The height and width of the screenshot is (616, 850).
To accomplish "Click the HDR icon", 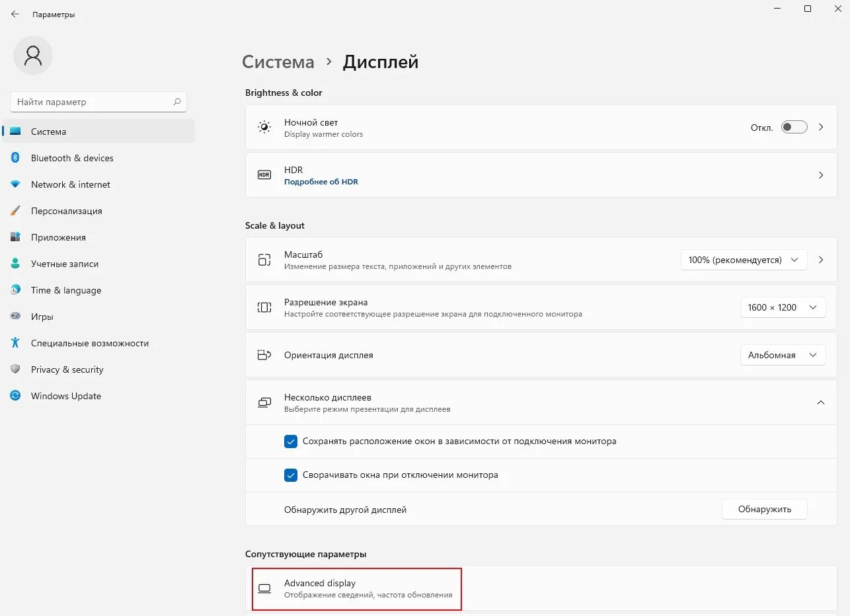I will [x=264, y=174].
